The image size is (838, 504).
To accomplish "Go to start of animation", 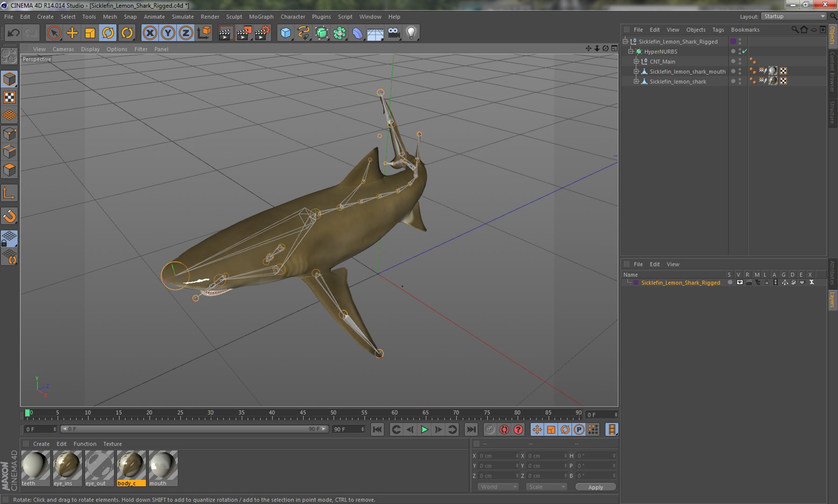I will click(x=377, y=429).
